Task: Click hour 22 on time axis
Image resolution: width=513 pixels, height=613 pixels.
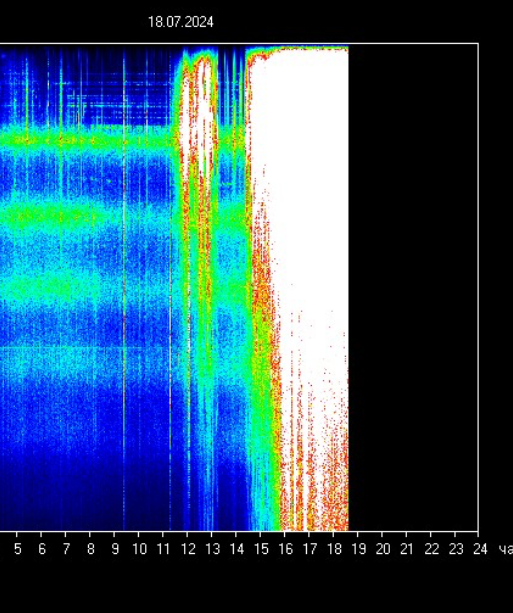Action: tap(432, 549)
